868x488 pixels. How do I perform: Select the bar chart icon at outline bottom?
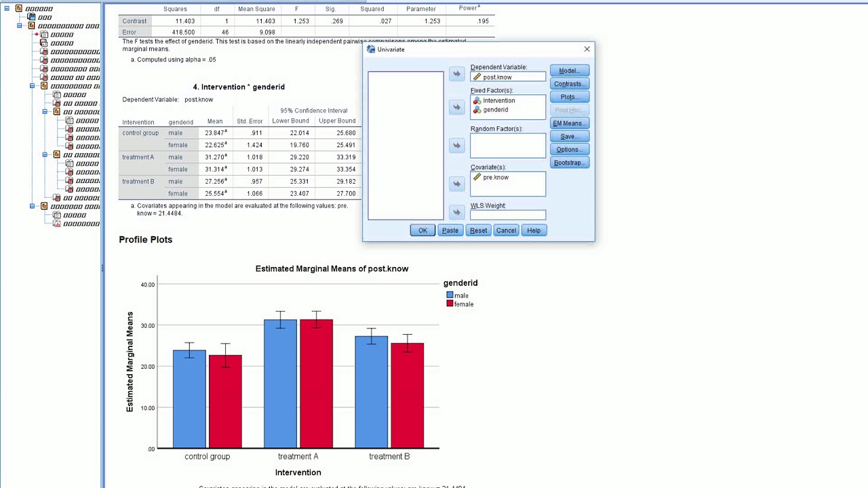tap(57, 224)
